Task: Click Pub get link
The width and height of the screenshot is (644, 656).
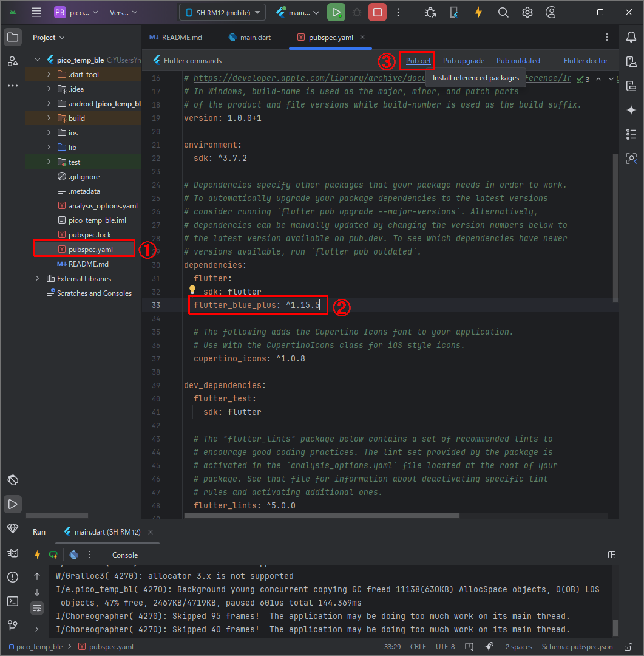Action: pos(418,61)
